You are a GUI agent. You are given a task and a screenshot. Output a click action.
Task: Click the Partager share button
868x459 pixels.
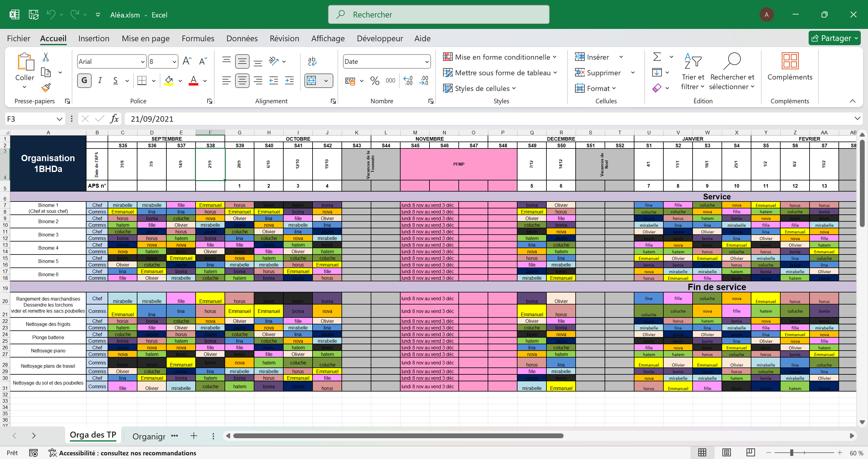coord(834,38)
